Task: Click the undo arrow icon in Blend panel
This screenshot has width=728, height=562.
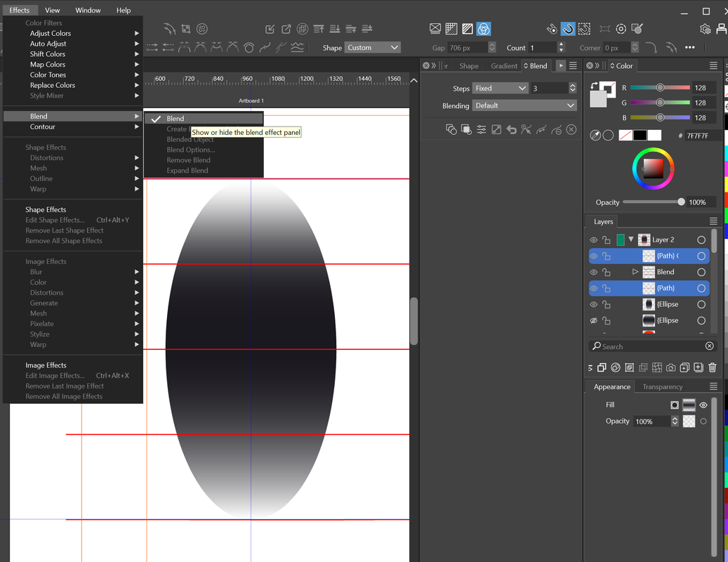Action: 511,129
